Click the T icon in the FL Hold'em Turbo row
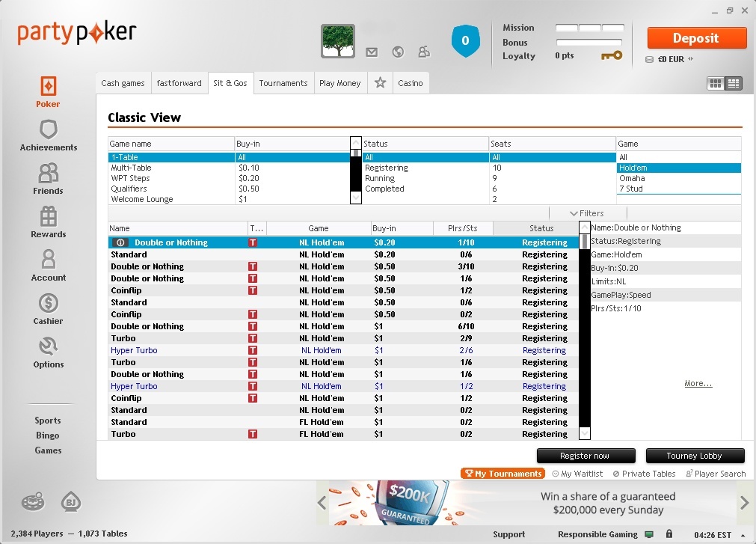This screenshot has width=756, height=544. pos(253,435)
